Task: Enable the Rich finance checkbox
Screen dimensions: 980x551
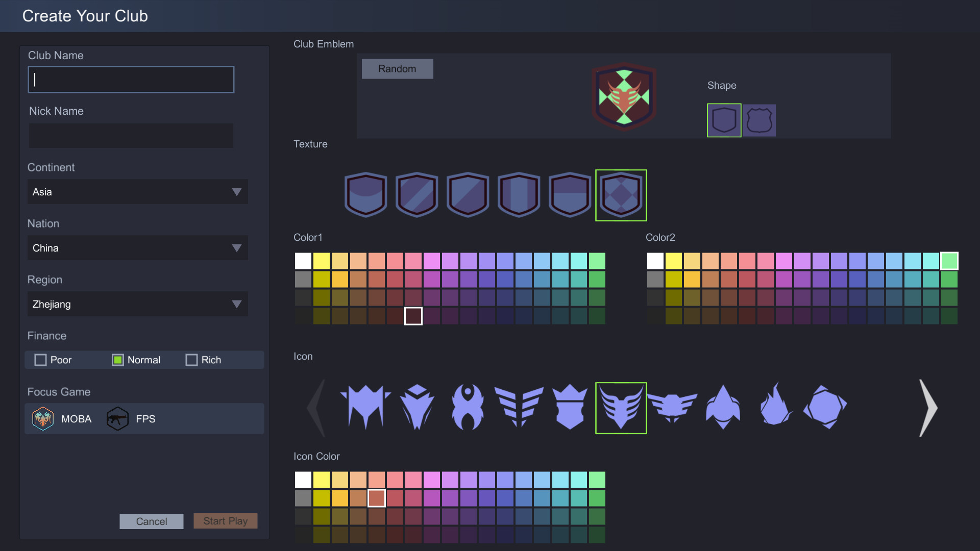Action: pos(191,360)
